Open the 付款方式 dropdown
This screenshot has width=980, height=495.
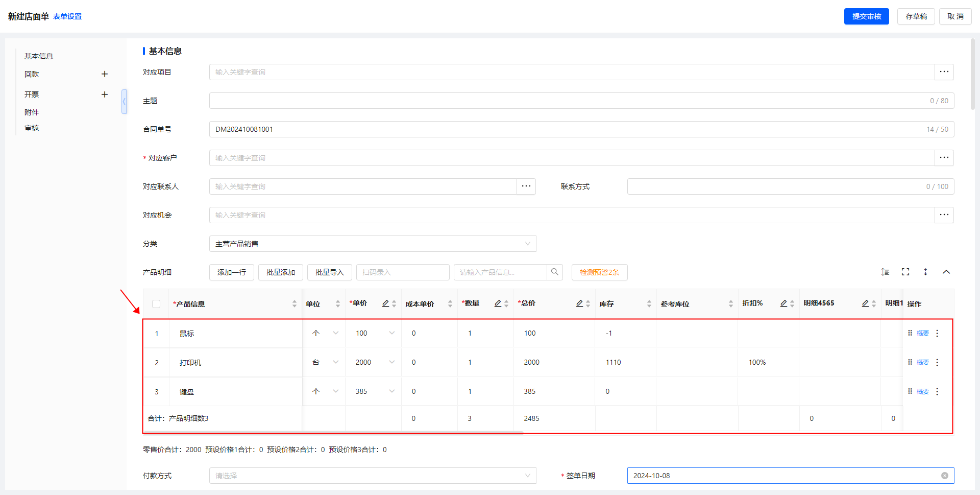[x=373, y=476]
